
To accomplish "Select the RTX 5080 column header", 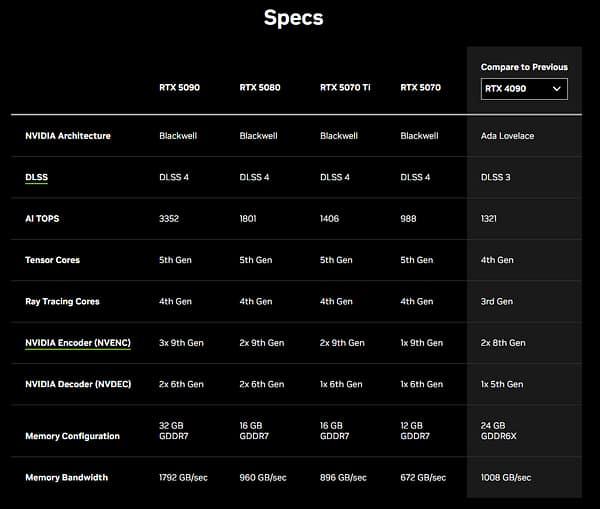I will (260, 87).
